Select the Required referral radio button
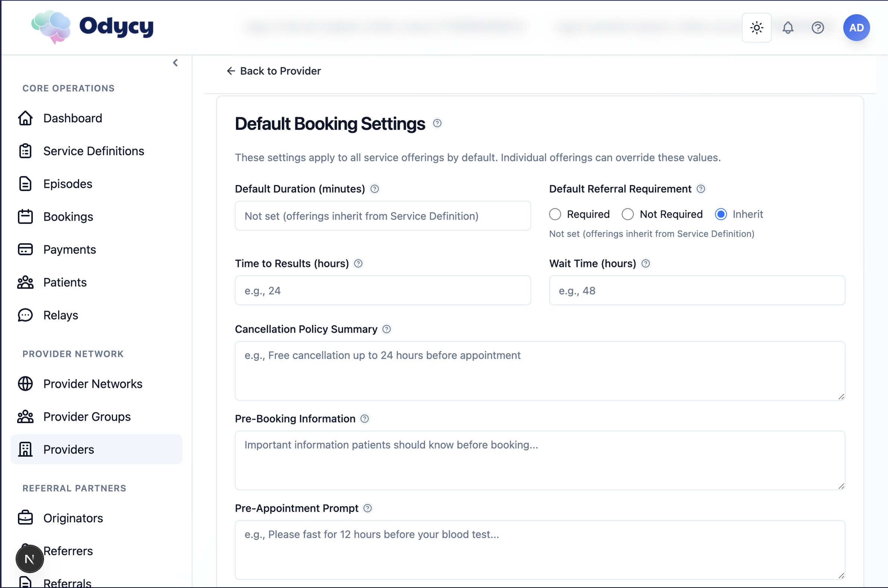The height and width of the screenshot is (588, 888). click(x=555, y=214)
